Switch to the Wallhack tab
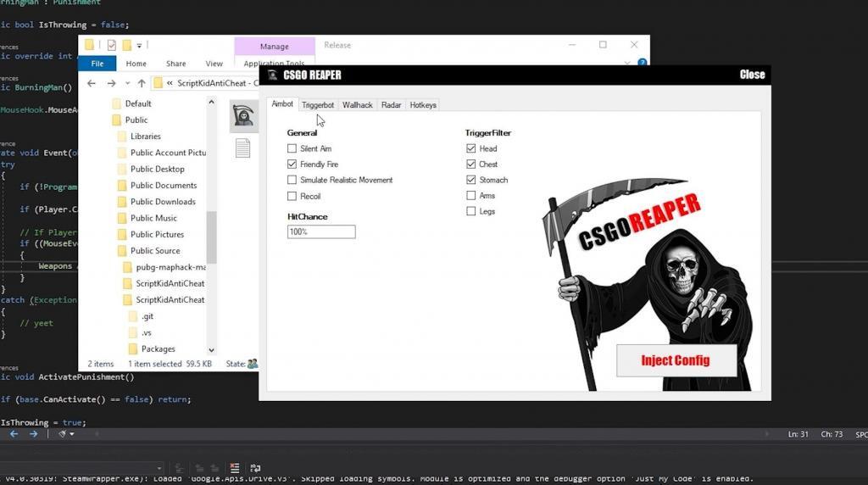This screenshot has height=485, width=868. point(357,105)
